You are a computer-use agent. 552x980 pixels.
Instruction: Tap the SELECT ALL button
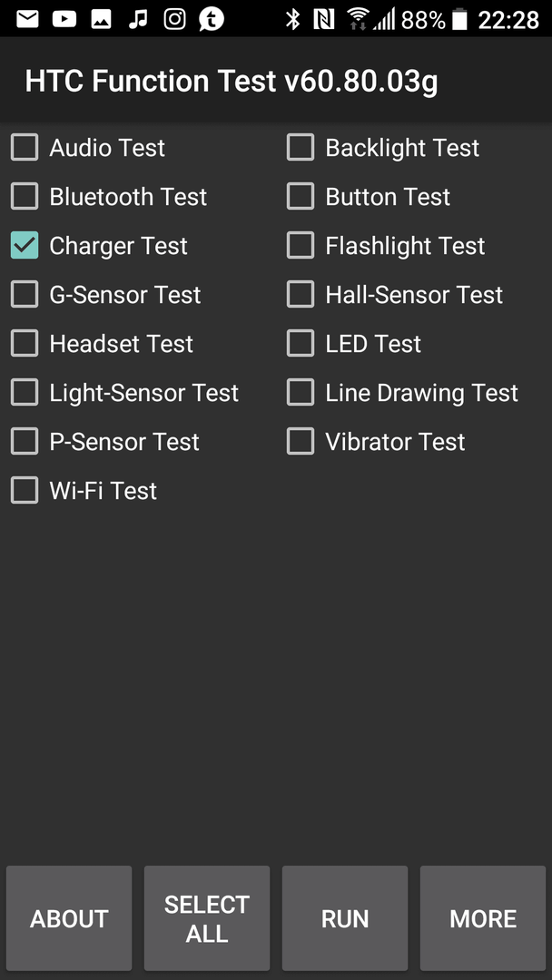tap(207, 918)
